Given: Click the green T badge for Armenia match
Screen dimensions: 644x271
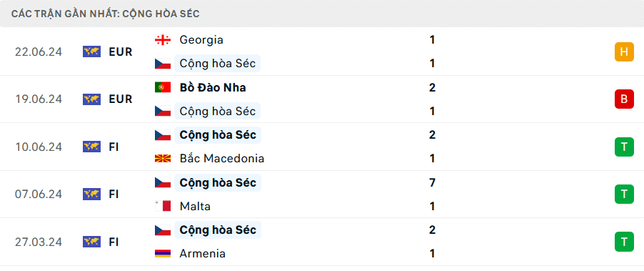Looking at the screenshot, I should pyautogui.click(x=624, y=242).
